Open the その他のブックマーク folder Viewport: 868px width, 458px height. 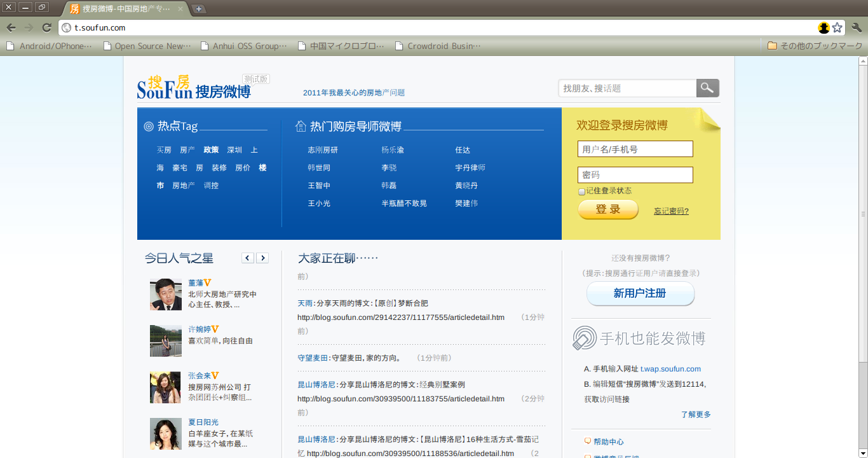tap(815, 46)
